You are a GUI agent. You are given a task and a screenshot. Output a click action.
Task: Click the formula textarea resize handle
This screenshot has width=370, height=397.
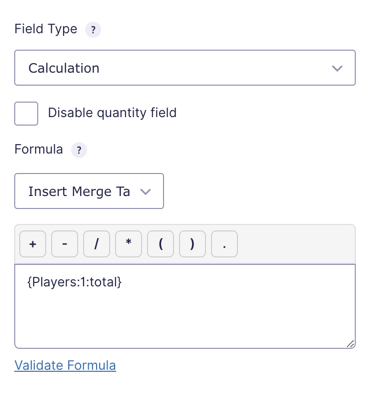pyautogui.click(x=350, y=344)
